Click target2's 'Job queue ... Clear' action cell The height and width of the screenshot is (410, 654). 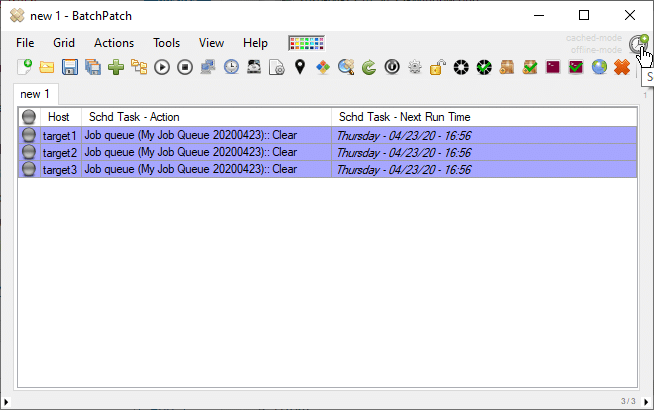point(206,153)
